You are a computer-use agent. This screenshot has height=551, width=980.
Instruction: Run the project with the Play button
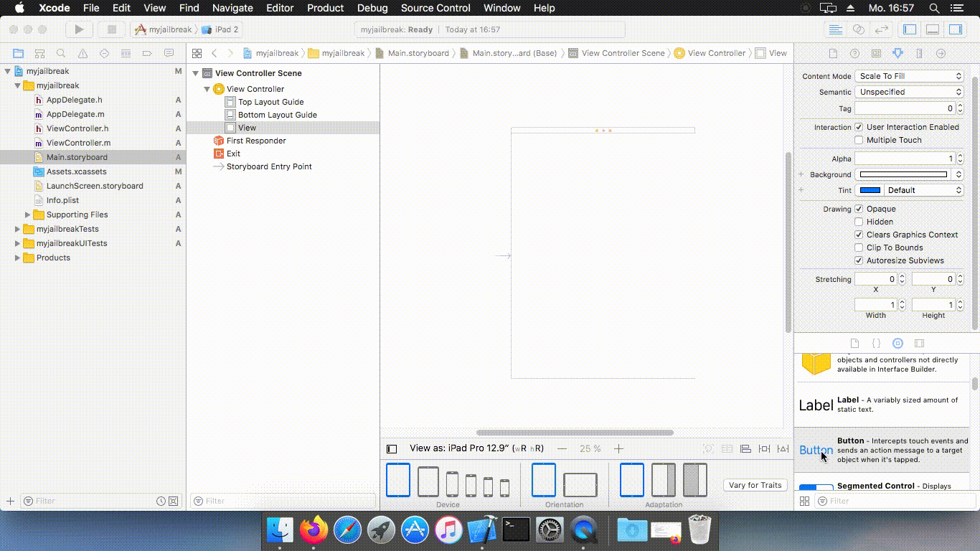[79, 29]
